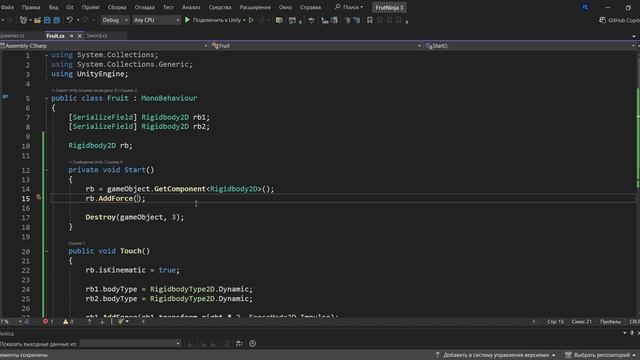Click the green Подключить к Unity play button
640x360 pixels.
[213, 20]
